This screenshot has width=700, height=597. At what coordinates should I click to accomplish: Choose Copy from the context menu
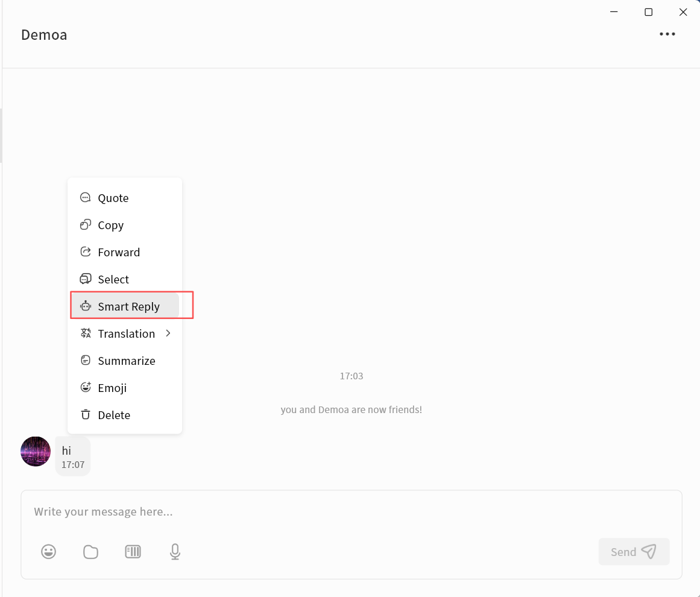(110, 225)
